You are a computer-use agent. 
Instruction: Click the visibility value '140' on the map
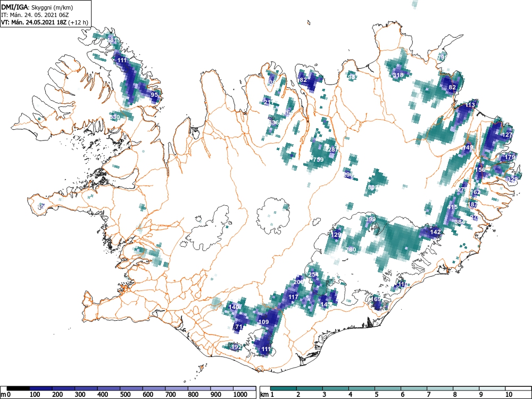pyautogui.click(x=234, y=307)
